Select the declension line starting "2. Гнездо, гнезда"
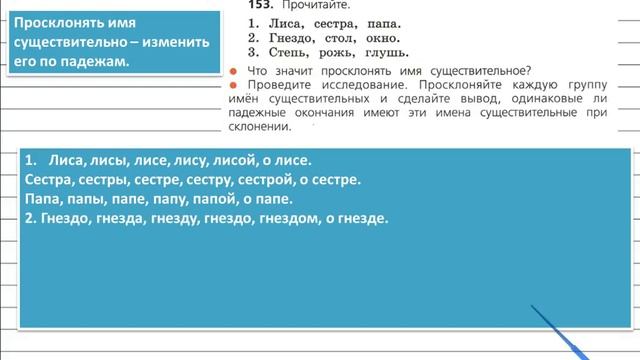This screenshot has height=360, width=640. [x=207, y=218]
